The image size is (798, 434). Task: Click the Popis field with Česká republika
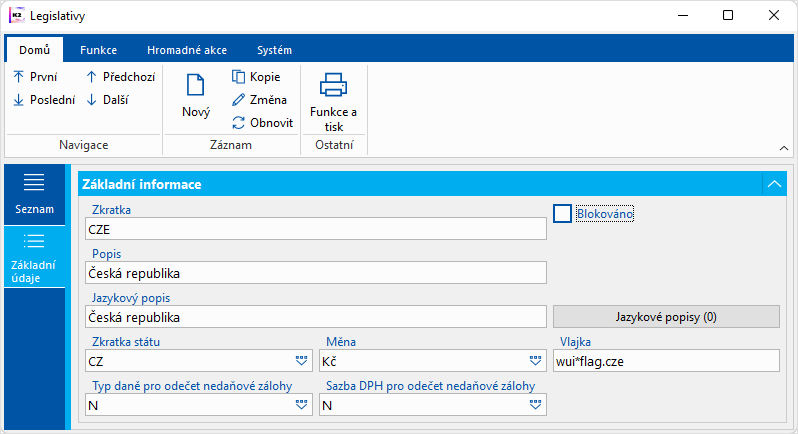click(316, 273)
